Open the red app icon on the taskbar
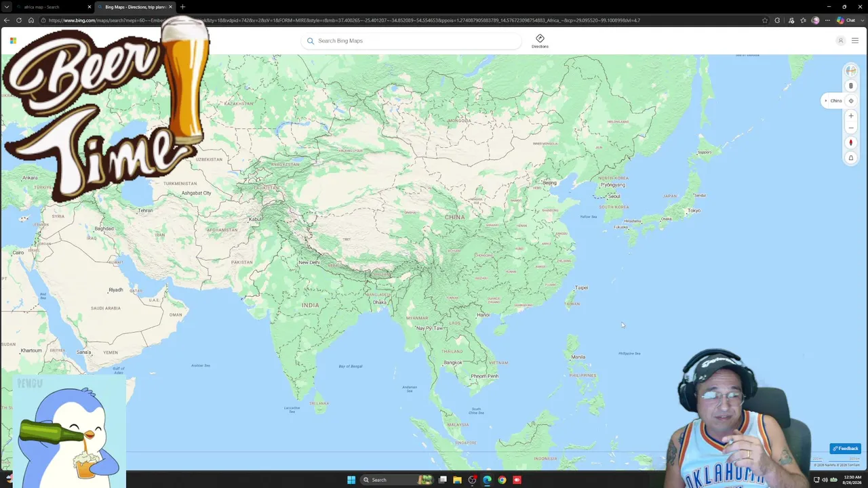Viewport: 868px width, 488px height. pyautogui.click(x=517, y=480)
